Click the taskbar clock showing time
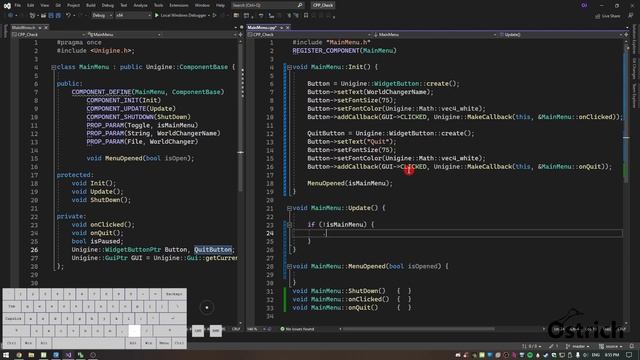 [x=612, y=355]
